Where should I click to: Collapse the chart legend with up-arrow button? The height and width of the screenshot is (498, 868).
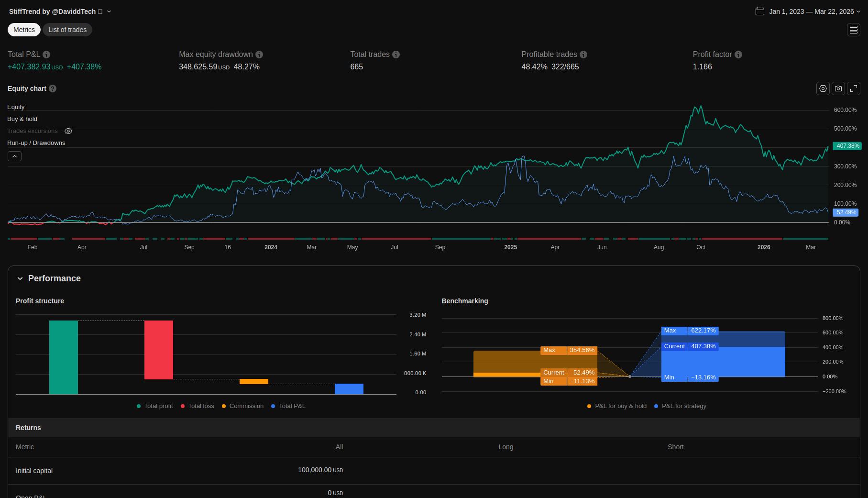pos(14,156)
